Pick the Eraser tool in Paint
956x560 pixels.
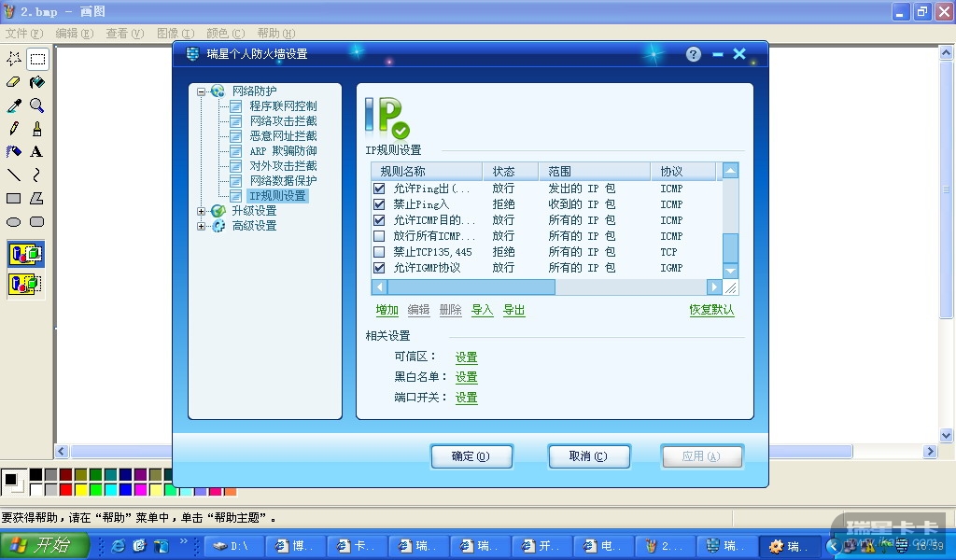[x=14, y=81]
